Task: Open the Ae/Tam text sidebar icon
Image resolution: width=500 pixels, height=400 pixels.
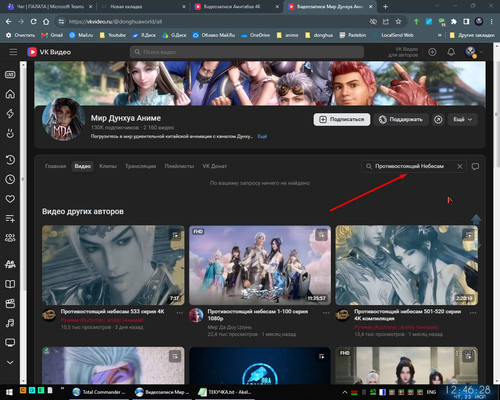Action: pos(10,264)
